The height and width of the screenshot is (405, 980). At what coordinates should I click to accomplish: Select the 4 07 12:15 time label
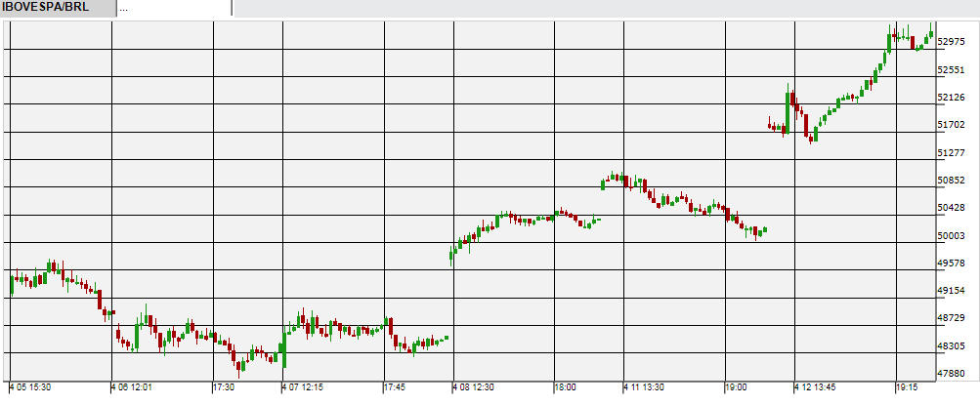(304, 387)
